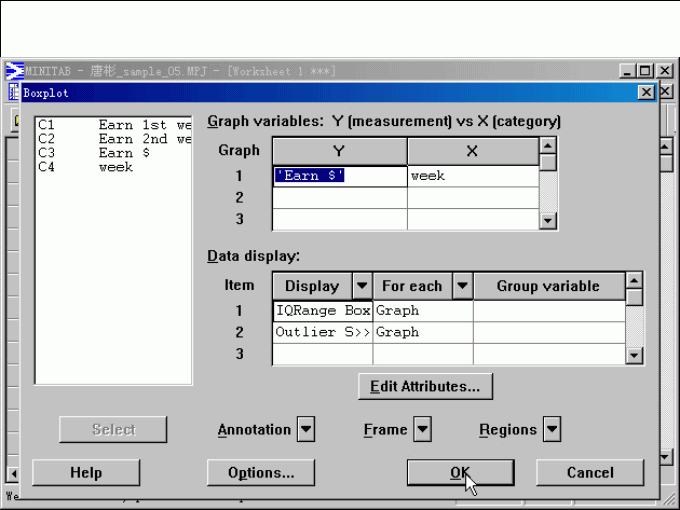The height and width of the screenshot is (510, 680).
Task: Click the OK button
Action: 460,473
